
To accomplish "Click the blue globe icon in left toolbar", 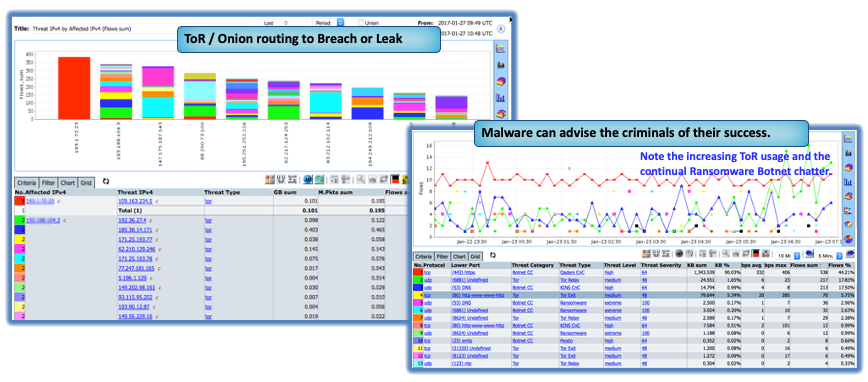I will (308, 179).
